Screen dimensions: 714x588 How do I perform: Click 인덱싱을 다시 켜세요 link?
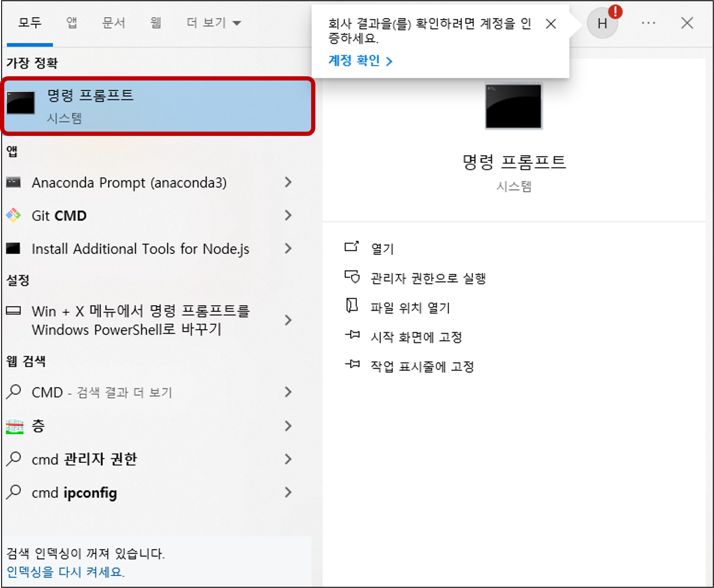pos(66,572)
